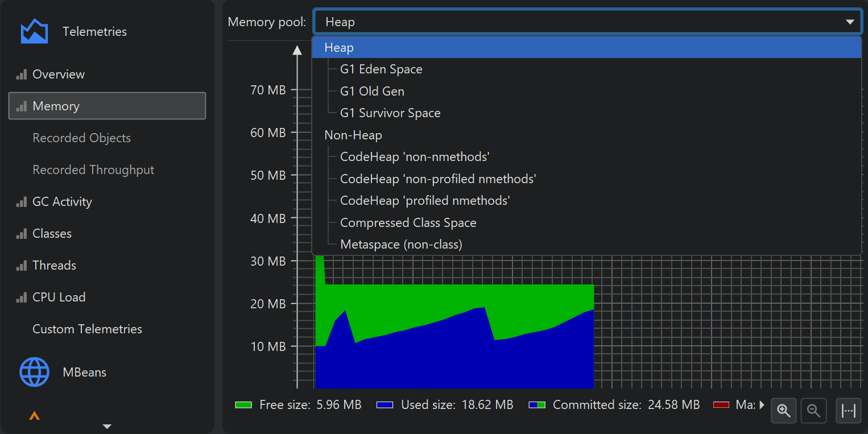Open Recorded Objects under Memory
Screen dimensions: 868x434
pos(81,138)
